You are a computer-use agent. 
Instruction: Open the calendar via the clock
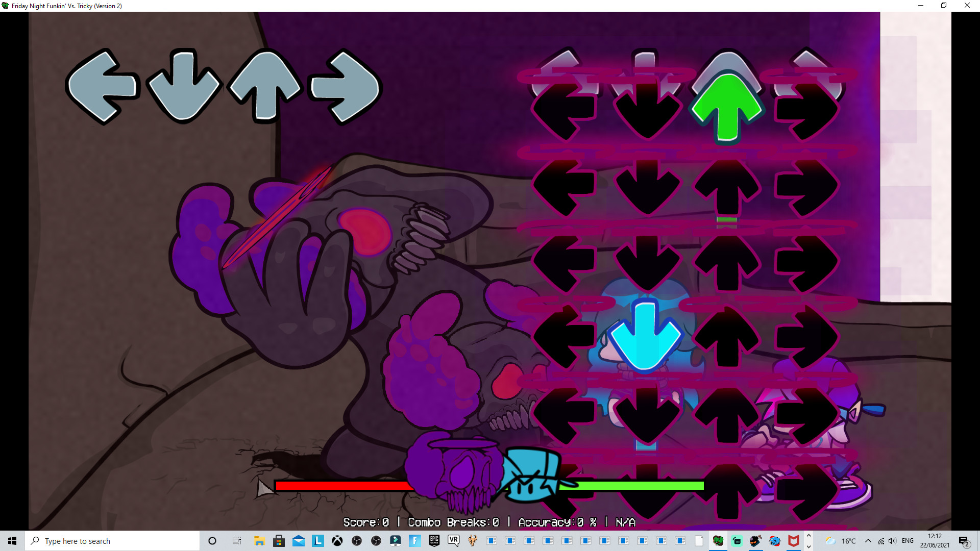pyautogui.click(x=935, y=541)
